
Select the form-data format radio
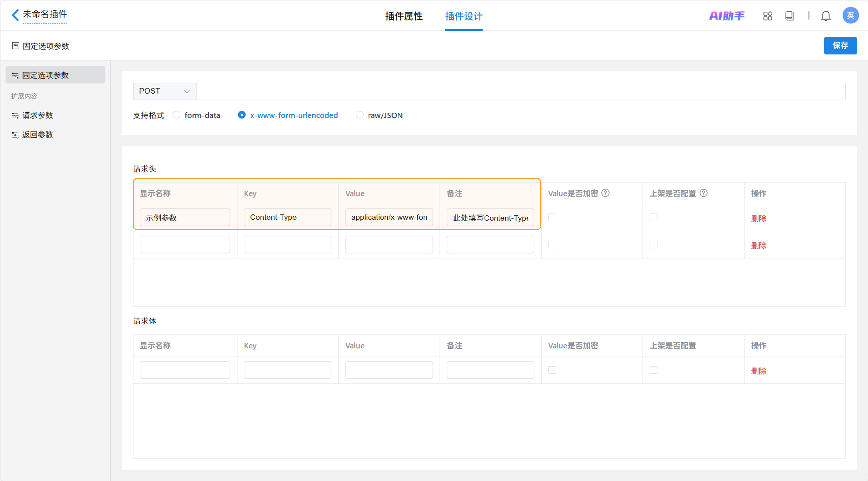tap(176, 115)
